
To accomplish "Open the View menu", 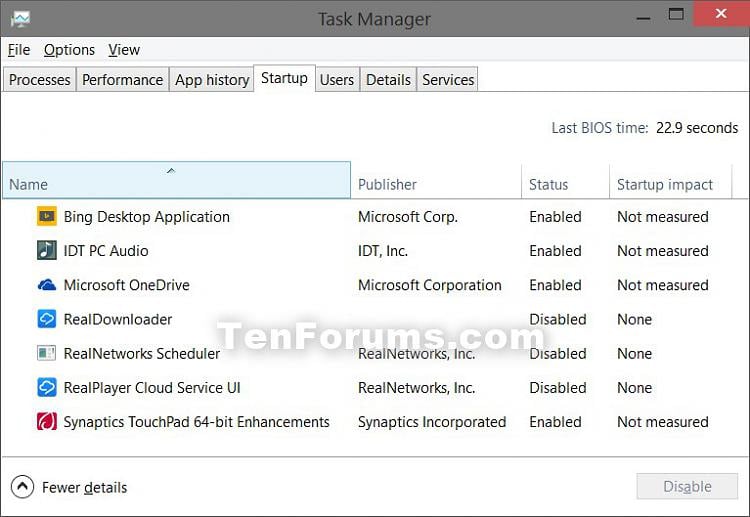I will click(x=124, y=50).
